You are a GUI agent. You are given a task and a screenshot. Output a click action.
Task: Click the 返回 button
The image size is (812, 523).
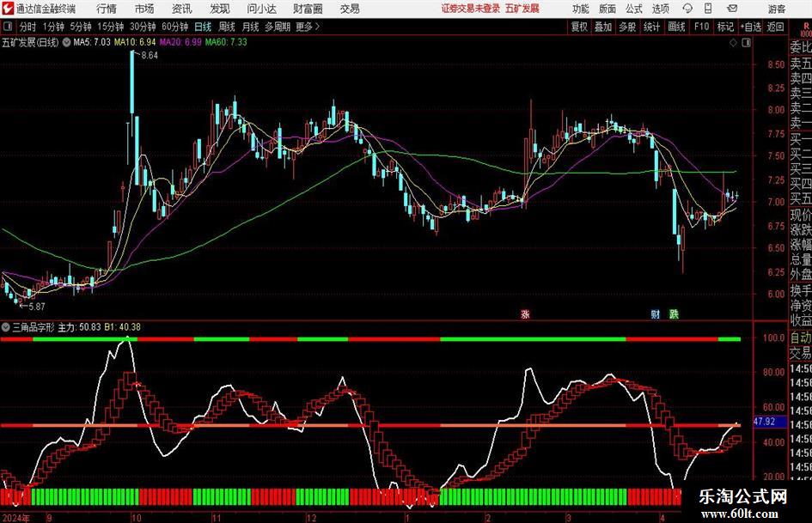tap(775, 27)
